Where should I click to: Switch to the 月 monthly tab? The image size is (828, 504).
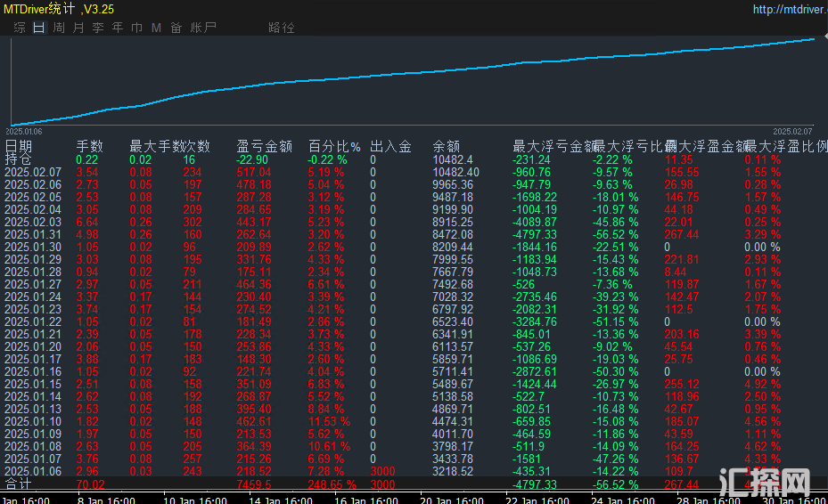(78, 28)
